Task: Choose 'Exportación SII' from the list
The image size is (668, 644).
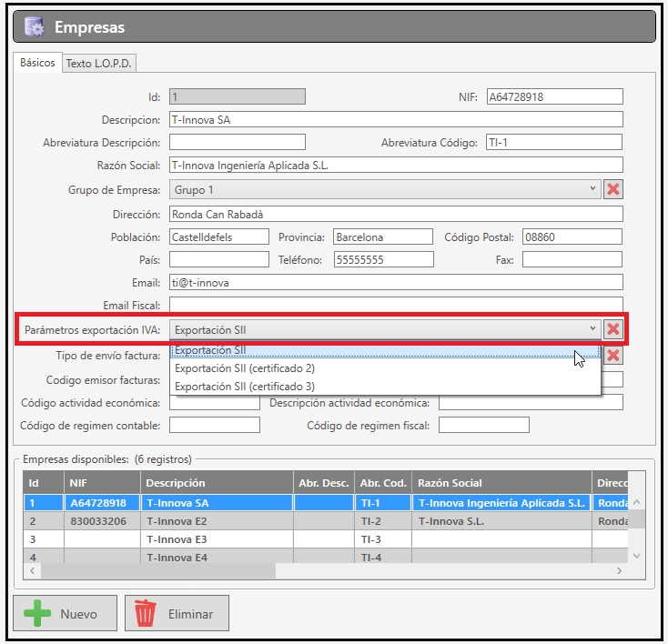Action: tap(385, 350)
